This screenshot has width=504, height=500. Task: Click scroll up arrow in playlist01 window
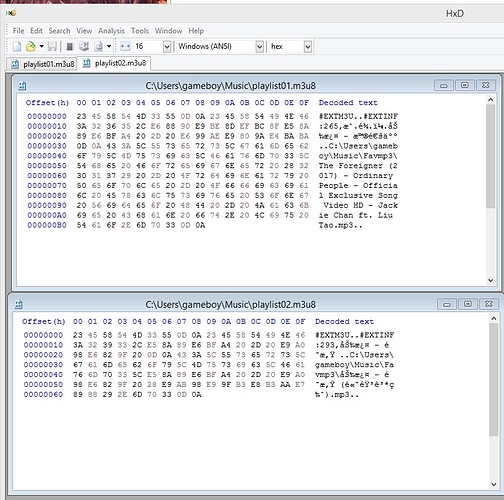pyautogui.click(x=490, y=100)
